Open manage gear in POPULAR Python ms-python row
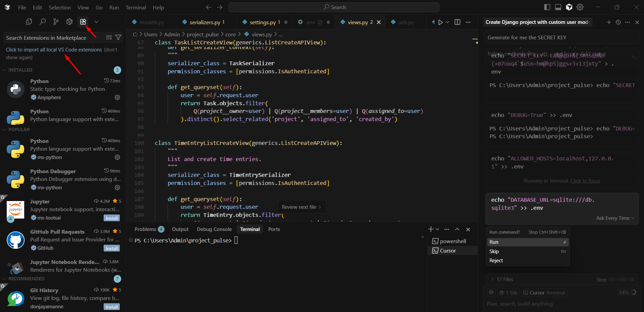The height and width of the screenshot is (312, 644). click(x=117, y=157)
